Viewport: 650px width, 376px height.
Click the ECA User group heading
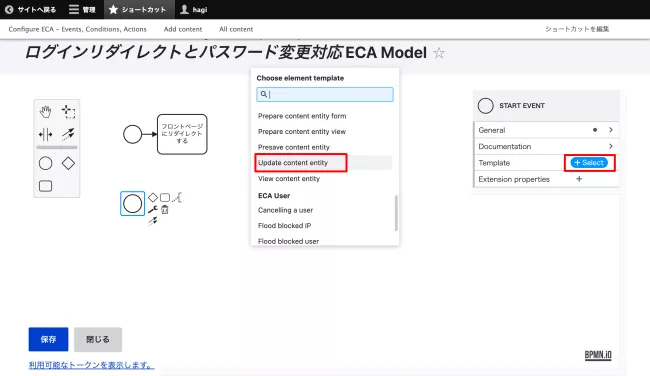274,196
